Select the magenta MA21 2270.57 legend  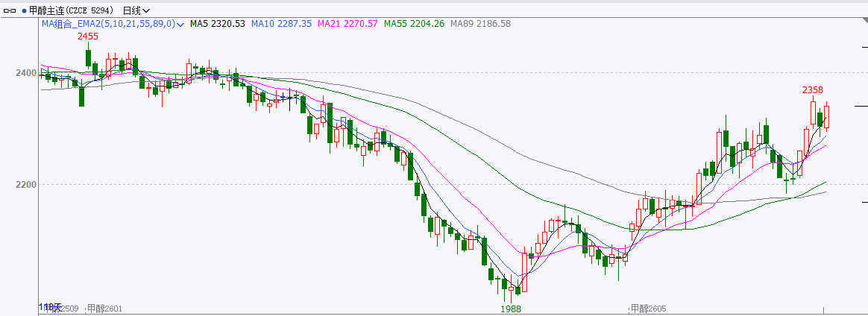coord(347,24)
